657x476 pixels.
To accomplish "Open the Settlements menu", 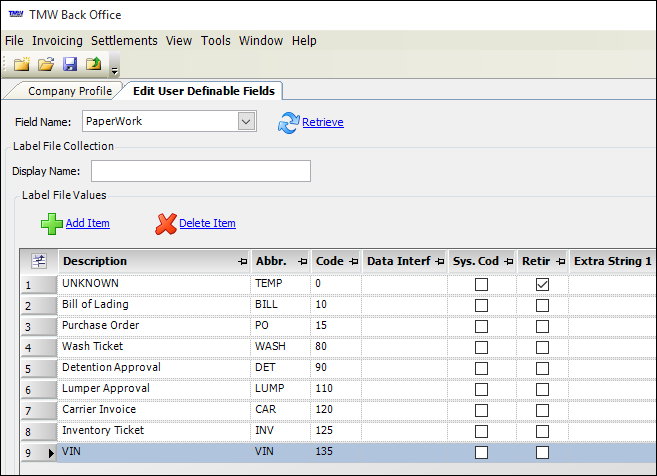I will [124, 41].
